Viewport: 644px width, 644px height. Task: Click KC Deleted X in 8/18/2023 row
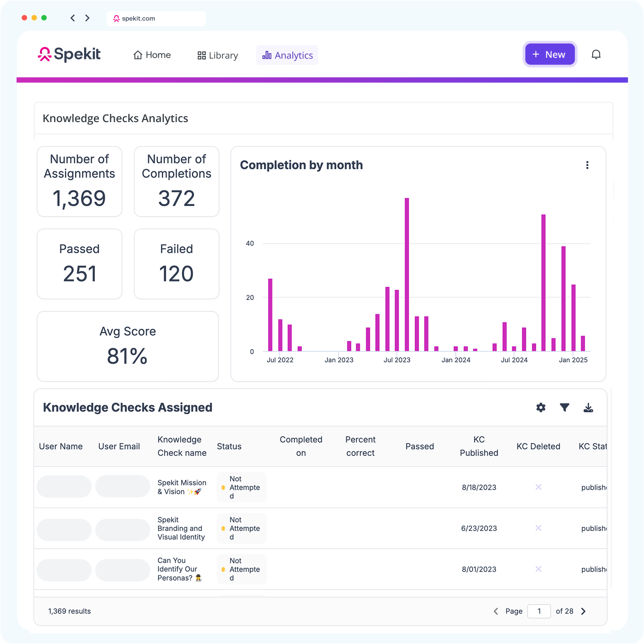pos(538,487)
